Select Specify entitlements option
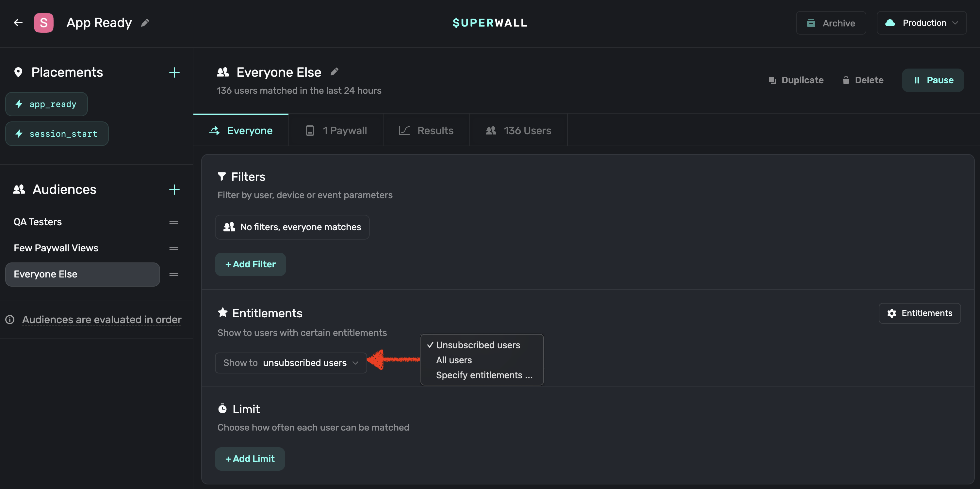Screen dimensions: 980x489 pyautogui.click(x=484, y=375)
